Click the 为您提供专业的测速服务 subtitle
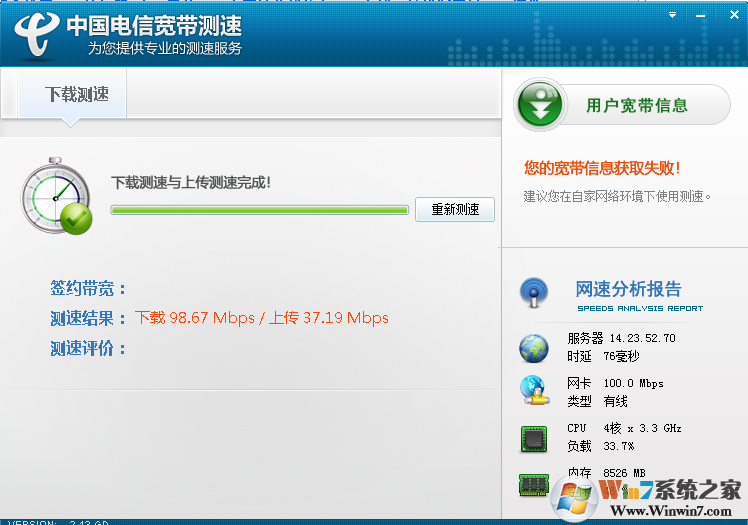 click(165, 48)
